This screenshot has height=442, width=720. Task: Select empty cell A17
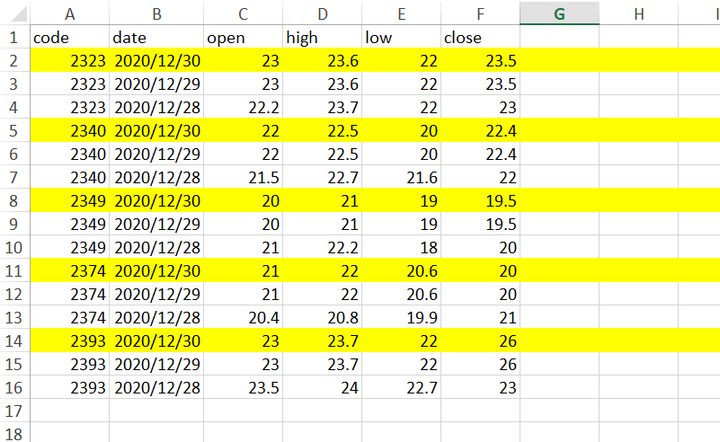coord(70,411)
